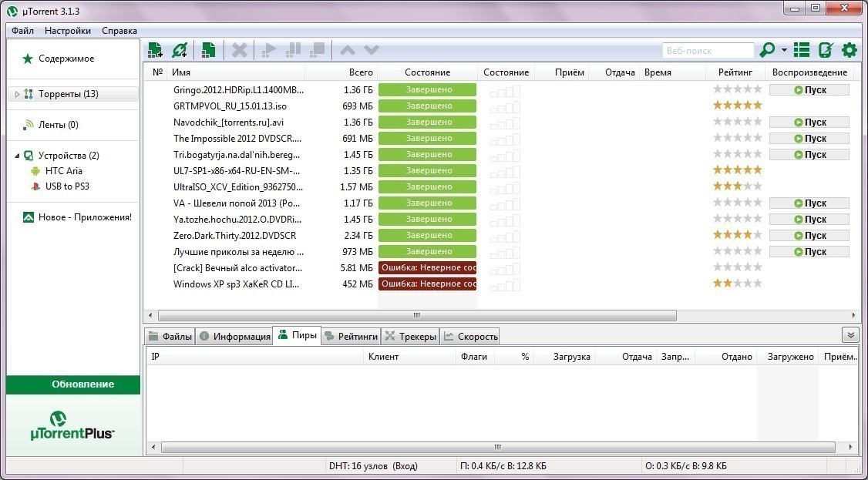Select the HTC Aria device
This screenshot has height=480, width=868.
click(63, 171)
